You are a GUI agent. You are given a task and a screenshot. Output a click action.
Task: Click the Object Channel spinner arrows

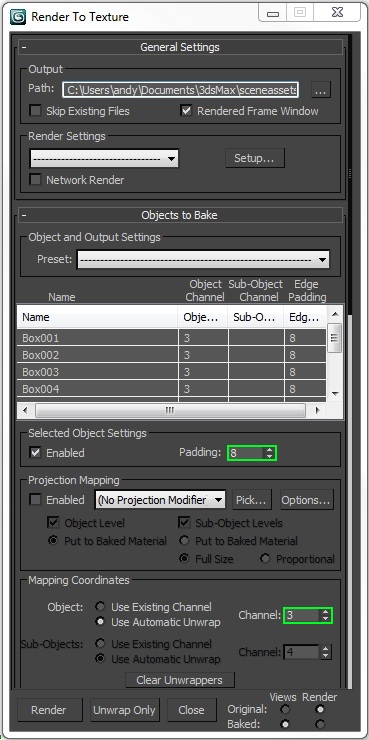click(x=325, y=615)
